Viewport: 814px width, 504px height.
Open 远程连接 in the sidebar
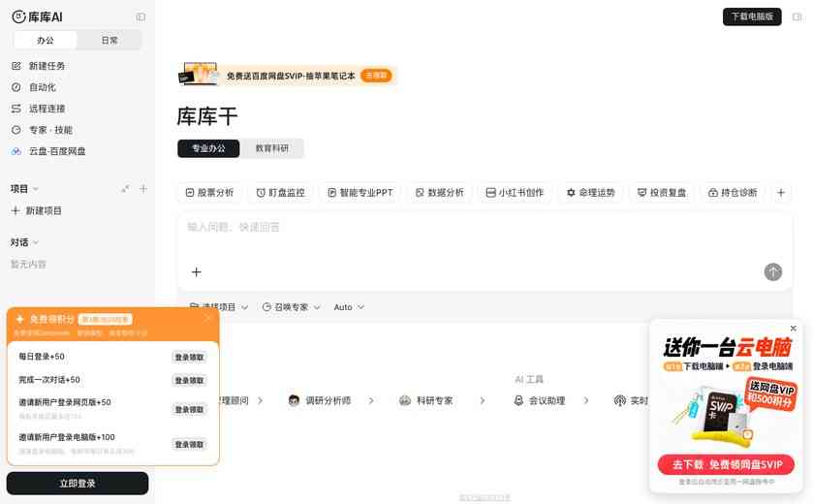(39, 109)
